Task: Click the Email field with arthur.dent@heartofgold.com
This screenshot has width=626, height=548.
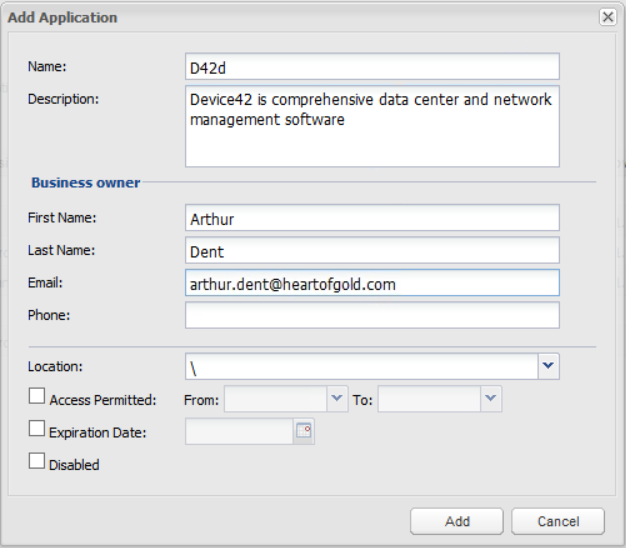Action: (372, 283)
